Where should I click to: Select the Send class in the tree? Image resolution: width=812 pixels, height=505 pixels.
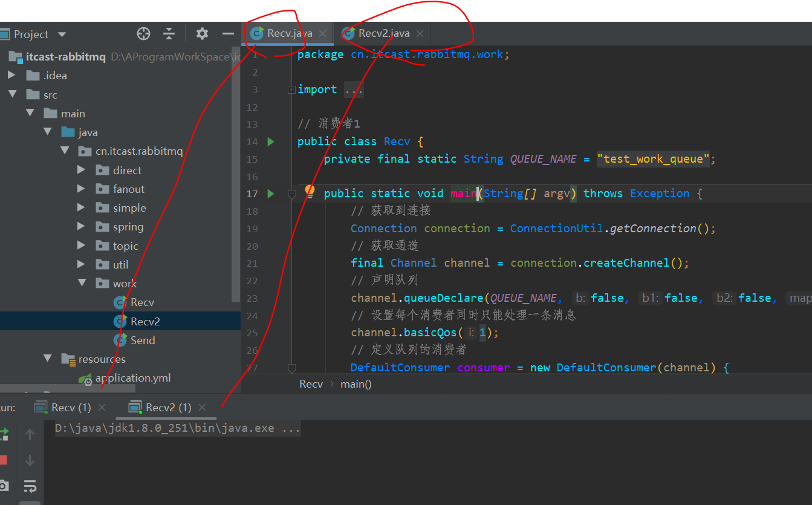click(x=143, y=340)
